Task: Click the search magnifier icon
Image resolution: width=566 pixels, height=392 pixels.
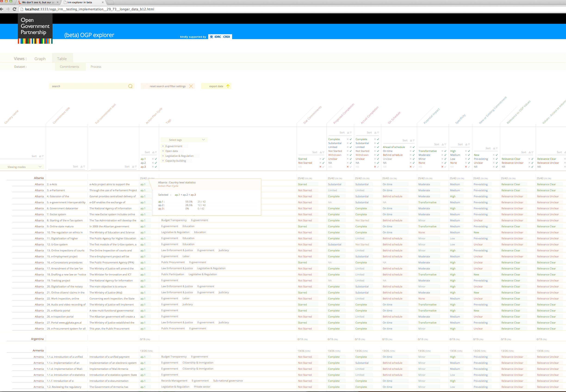Action: coord(130,86)
